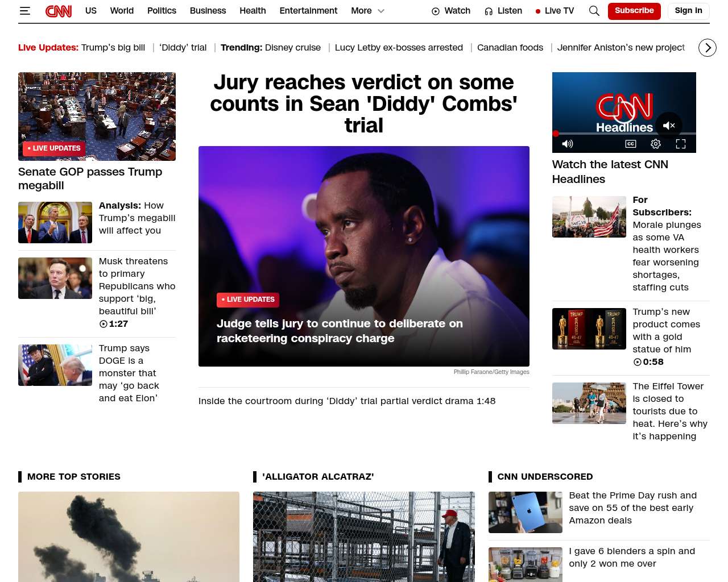Navigate to the Business section

click(208, 11)
